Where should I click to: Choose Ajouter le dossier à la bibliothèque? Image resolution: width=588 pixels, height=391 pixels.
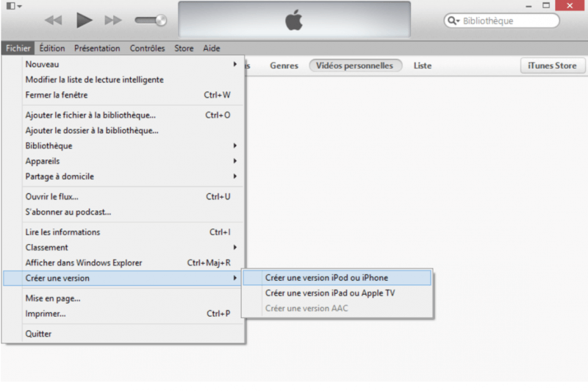point(123,131)
